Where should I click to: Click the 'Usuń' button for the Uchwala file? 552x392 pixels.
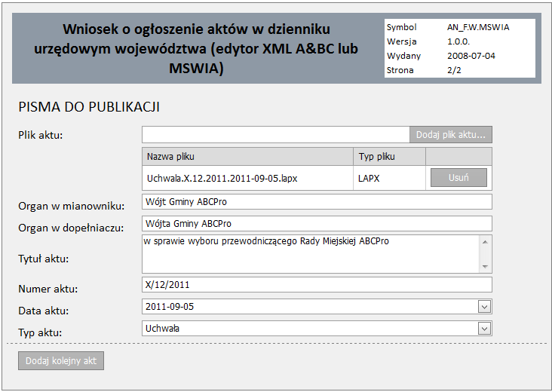pos(458,178)
